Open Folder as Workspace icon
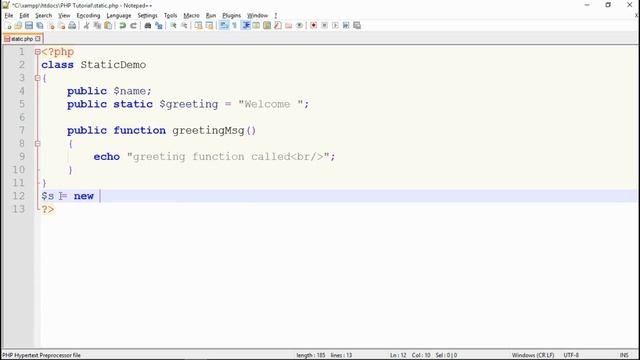 pyautogui.click(x=289, y=26)
